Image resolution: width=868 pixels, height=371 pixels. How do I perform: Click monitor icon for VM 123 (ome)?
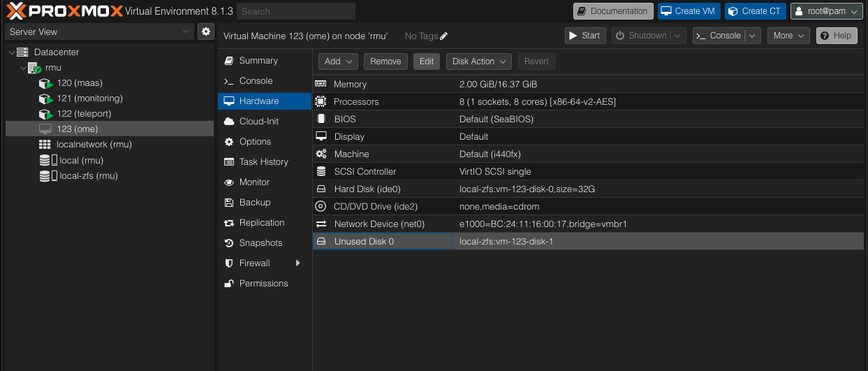tap(45, 129)
